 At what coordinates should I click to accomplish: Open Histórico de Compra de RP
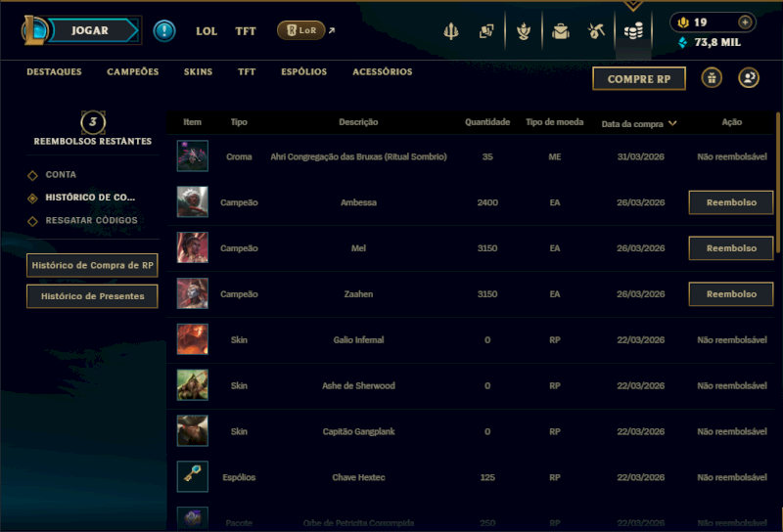[x=92, y=265]
